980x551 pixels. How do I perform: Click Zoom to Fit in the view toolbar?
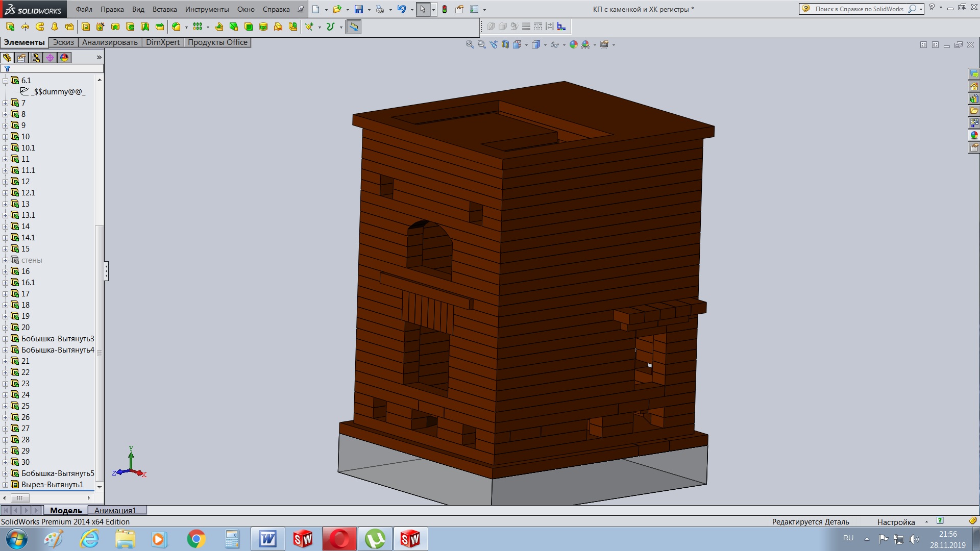click(470, 45)
